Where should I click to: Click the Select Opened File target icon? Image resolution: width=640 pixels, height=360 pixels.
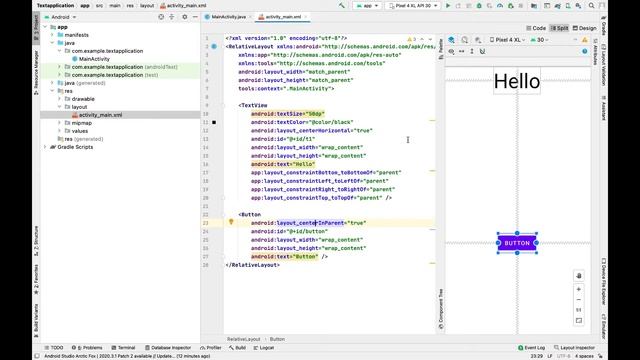click(161, 17)
